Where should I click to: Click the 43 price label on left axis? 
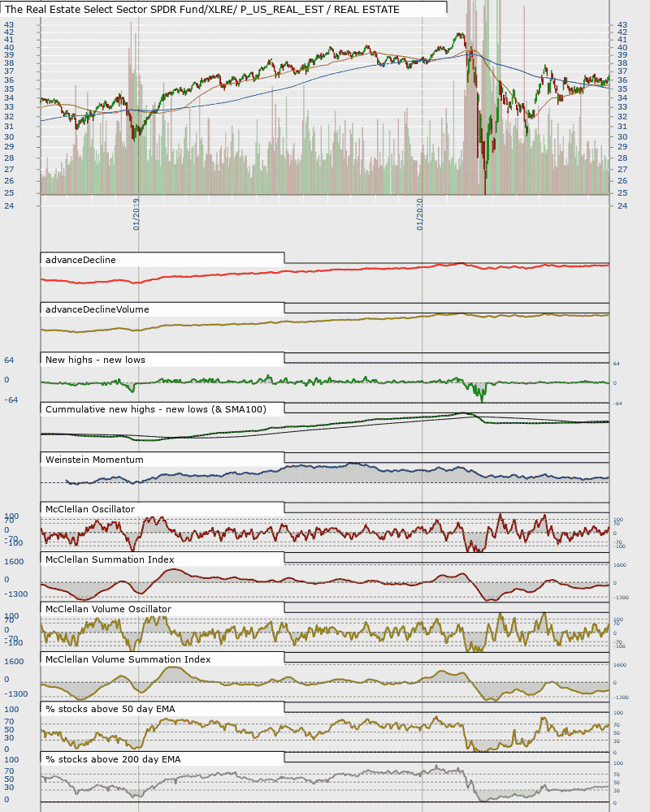pyautogui.click(x=9, y=25)
